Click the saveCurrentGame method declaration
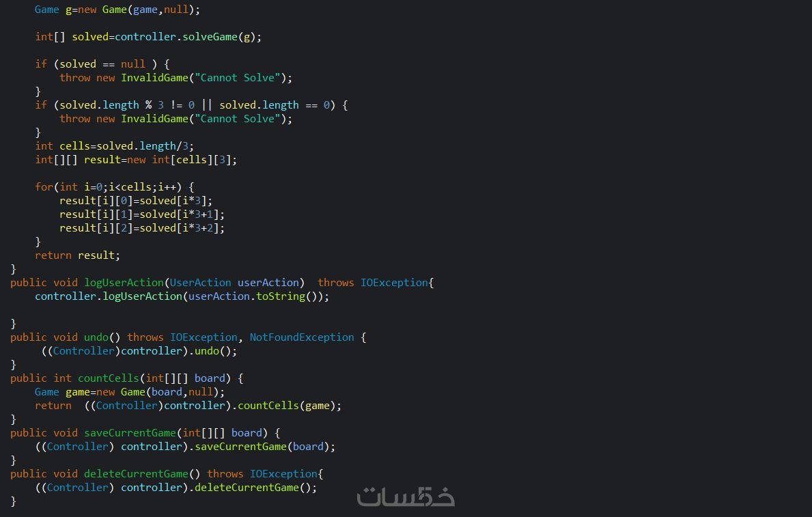 click(145, 432)
